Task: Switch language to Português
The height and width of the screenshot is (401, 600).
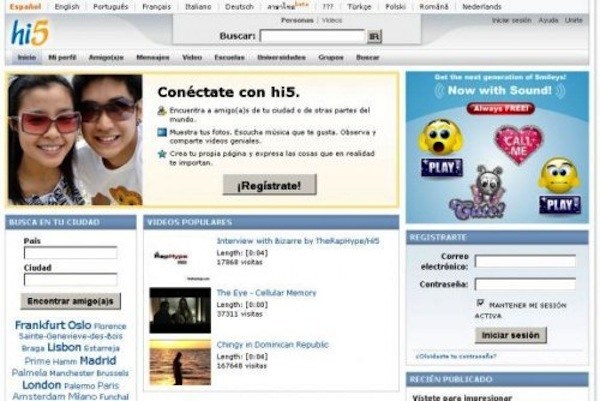Action: tap(111, 7)
